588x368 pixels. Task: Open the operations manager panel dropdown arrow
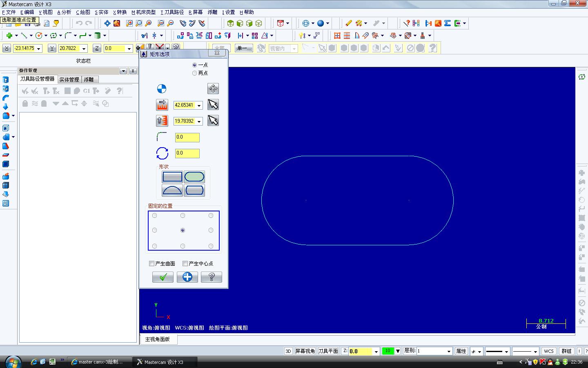click(123, 71)
